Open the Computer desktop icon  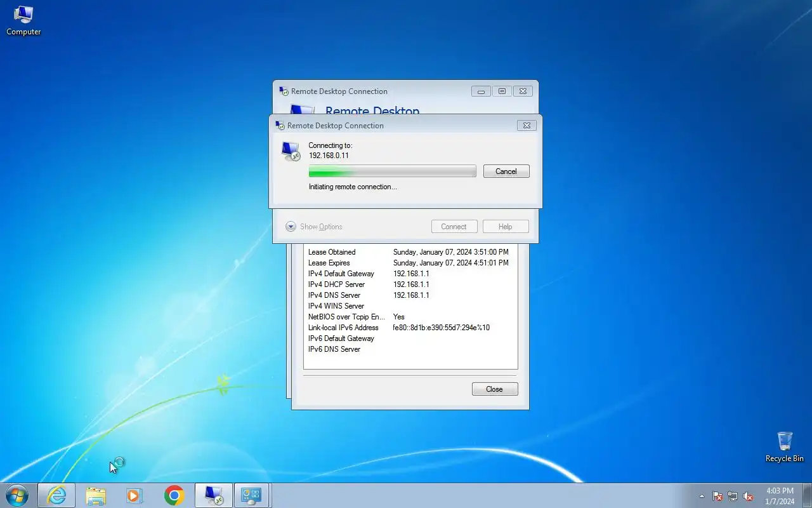tap(23, 20)
